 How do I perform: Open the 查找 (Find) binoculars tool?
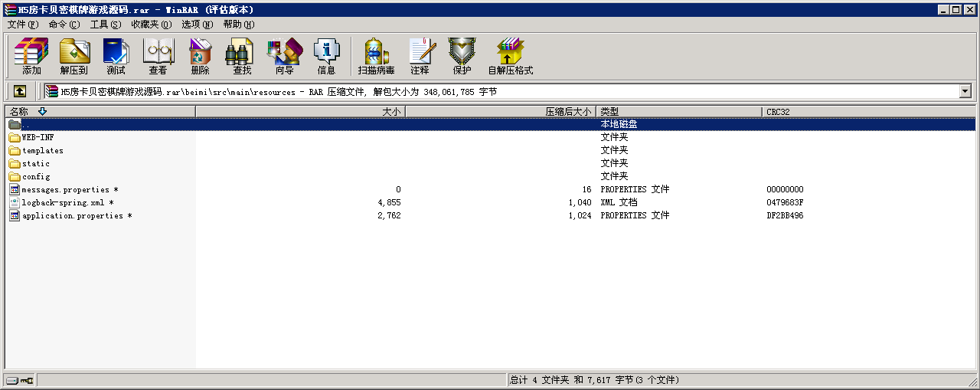[x=242, y=57]
